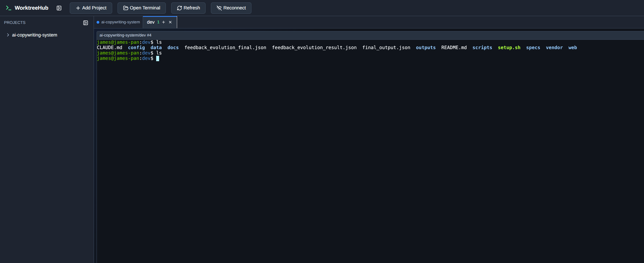This screenshot has width=644, height=263.
Task: Click the config directory name in the terminal
Action: 136,48
